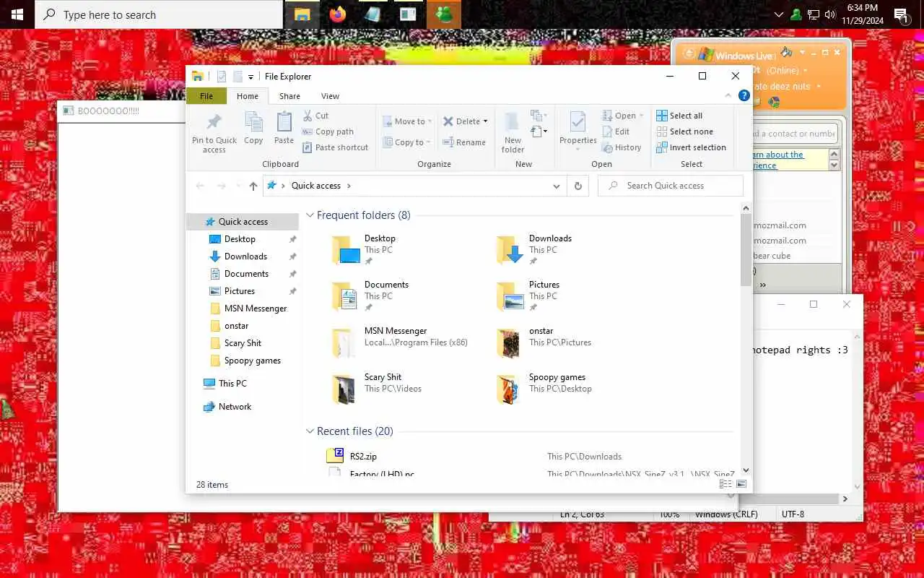Select Downloads in navigation pane
Viewport: 924px width, 578px height.
pyautogui.click(x=245, y=256)
